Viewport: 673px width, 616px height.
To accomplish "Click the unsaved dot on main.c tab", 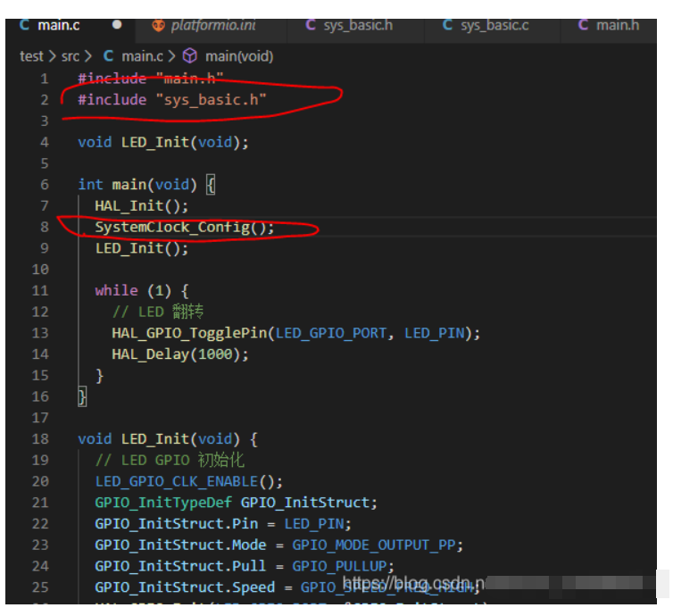I will pos(117,25).
